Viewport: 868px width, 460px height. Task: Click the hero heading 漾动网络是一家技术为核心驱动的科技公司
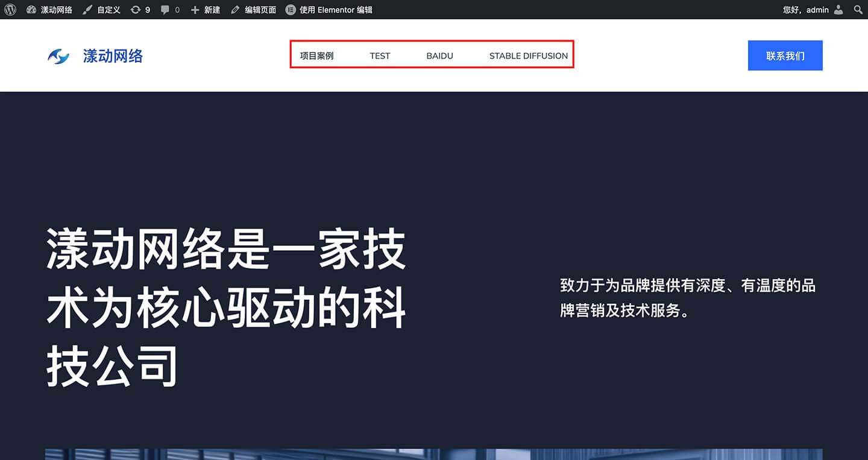click(x=226, y=307)
